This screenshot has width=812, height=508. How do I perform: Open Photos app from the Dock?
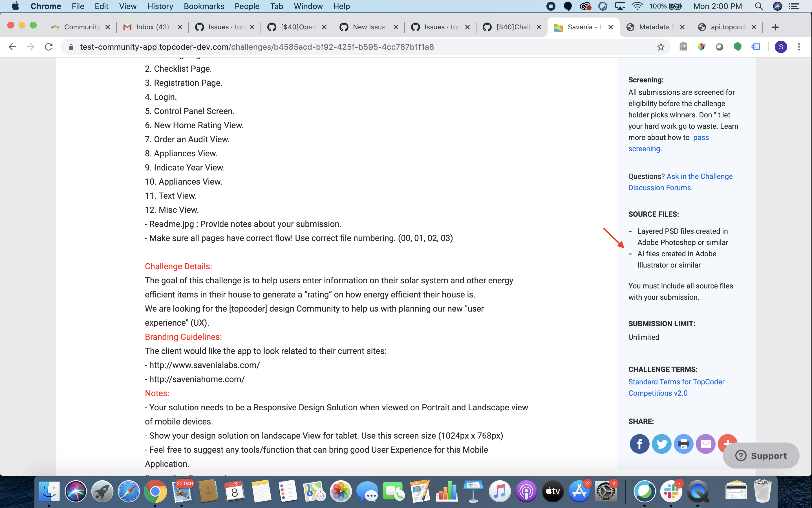click(x=341, y=491)
